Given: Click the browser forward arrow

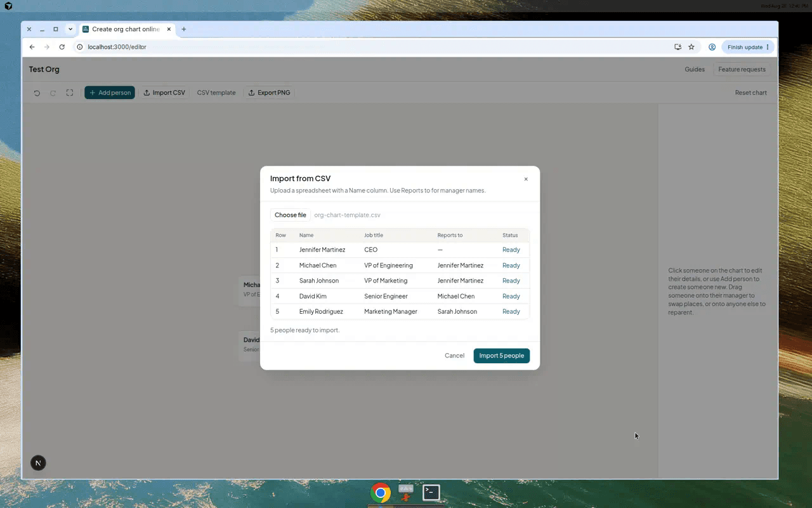Looking at the screenshot, I should pyautogui.click(x=47, y=47).
